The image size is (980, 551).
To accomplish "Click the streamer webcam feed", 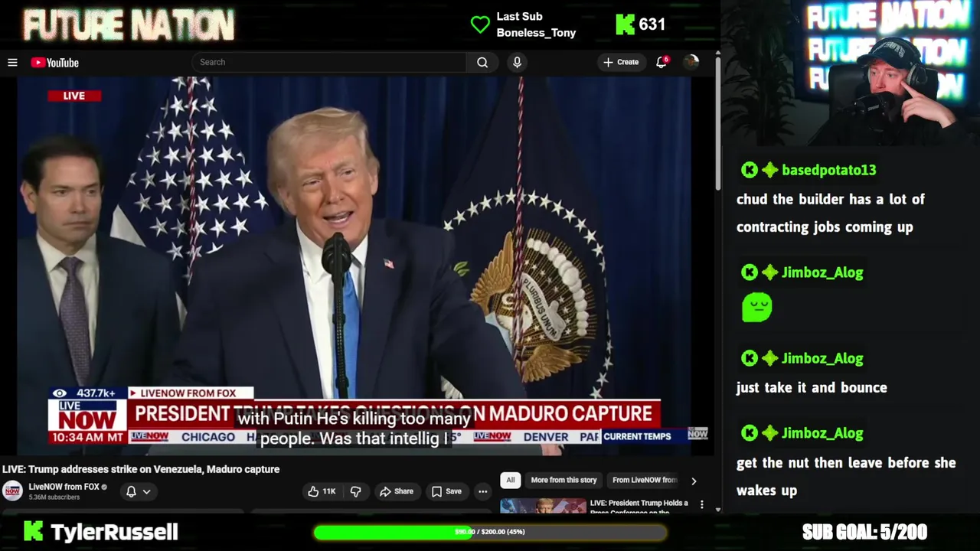I will (x=850, y=73).
